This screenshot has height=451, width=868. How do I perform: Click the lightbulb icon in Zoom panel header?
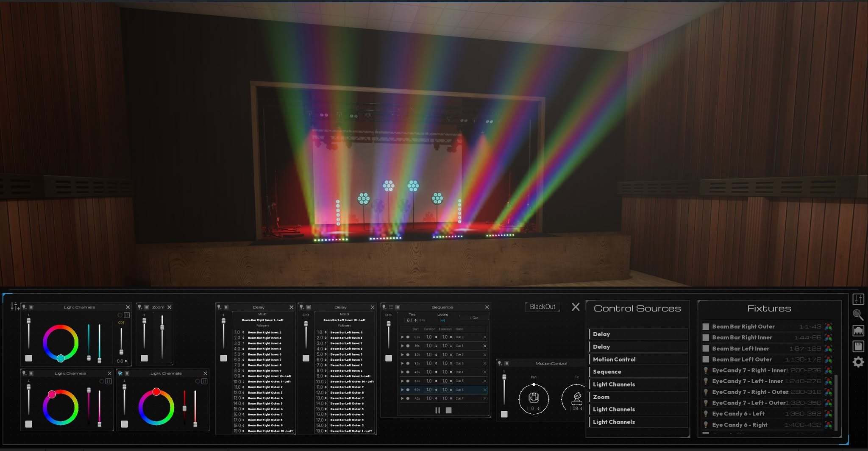pos(140,307)
